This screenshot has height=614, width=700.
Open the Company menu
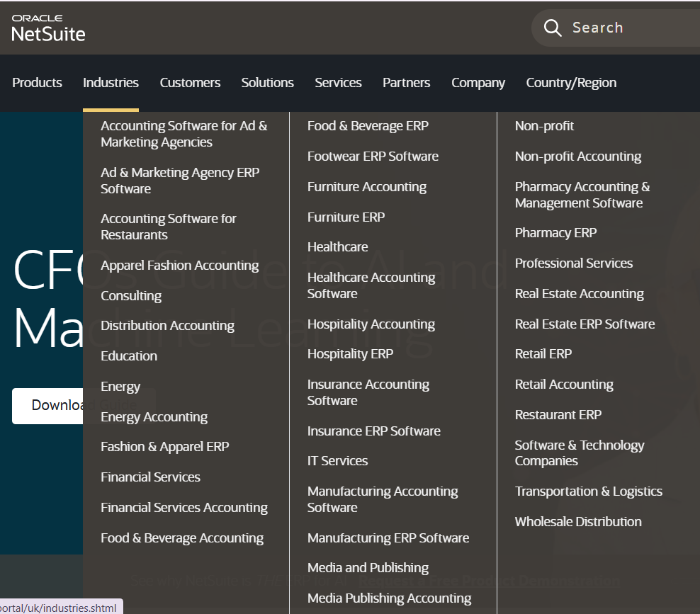[x=478, y=83]
